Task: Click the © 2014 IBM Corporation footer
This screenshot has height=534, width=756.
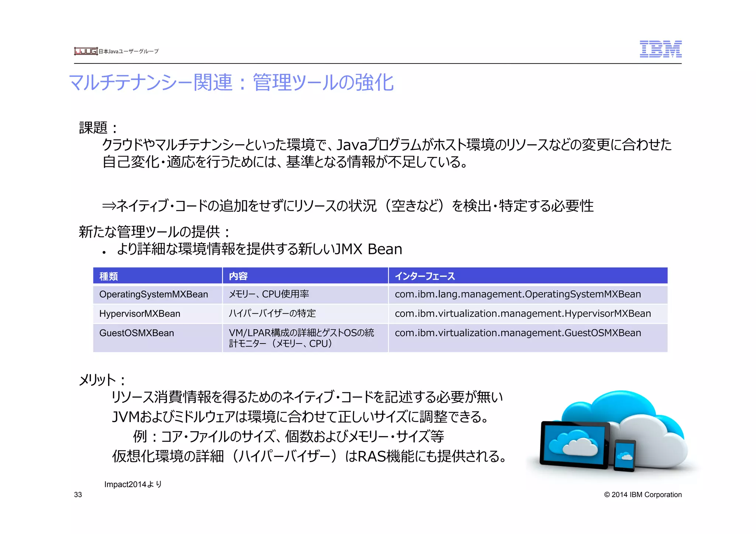Action: click(643, 495)
